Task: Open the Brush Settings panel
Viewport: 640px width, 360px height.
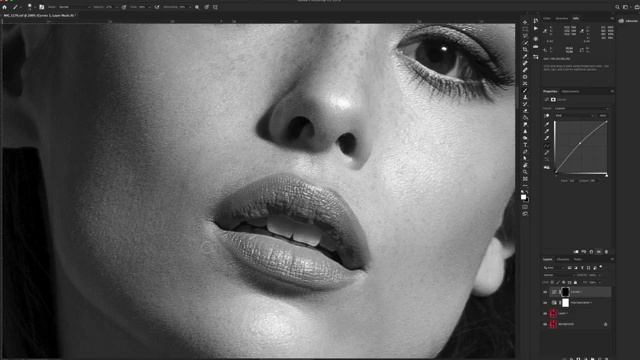Action: tap(41, 7)
